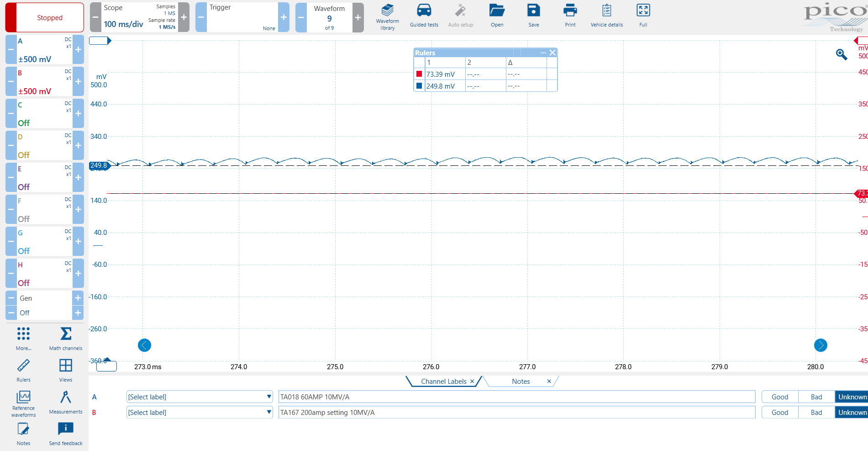Open channel B settings panel
868x451 pixels.
(44, 81)
